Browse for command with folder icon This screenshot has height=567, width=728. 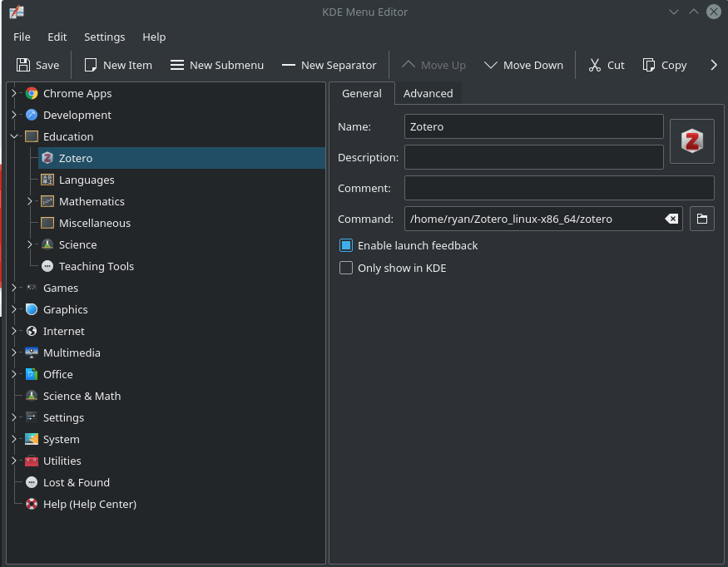coord(702,219)
